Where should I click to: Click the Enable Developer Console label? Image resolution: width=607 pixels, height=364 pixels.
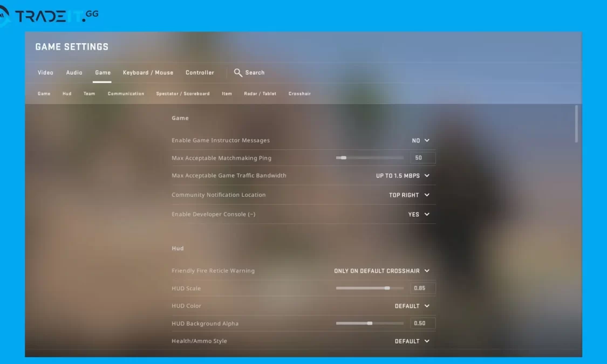click(213, 214)
